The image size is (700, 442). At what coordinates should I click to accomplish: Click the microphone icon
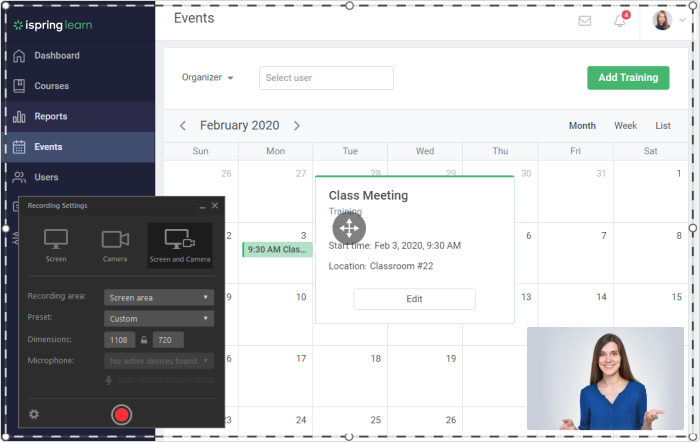(108, 380)
